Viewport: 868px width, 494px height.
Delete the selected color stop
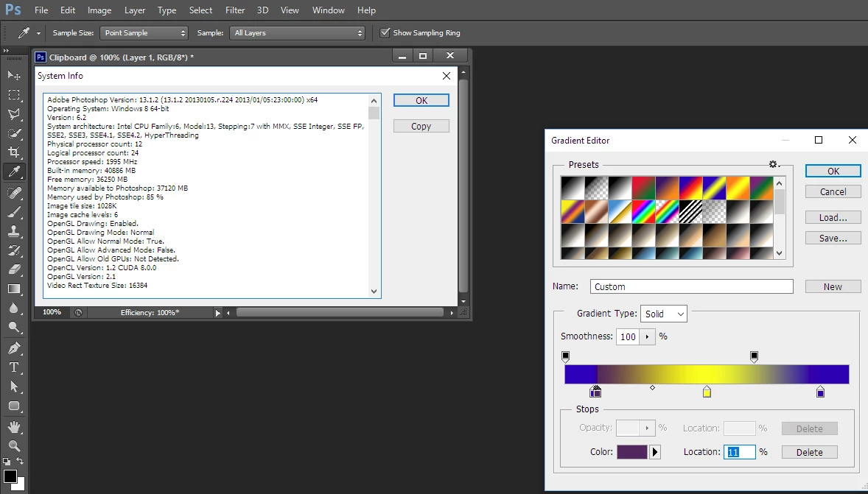tap(809, 452)
